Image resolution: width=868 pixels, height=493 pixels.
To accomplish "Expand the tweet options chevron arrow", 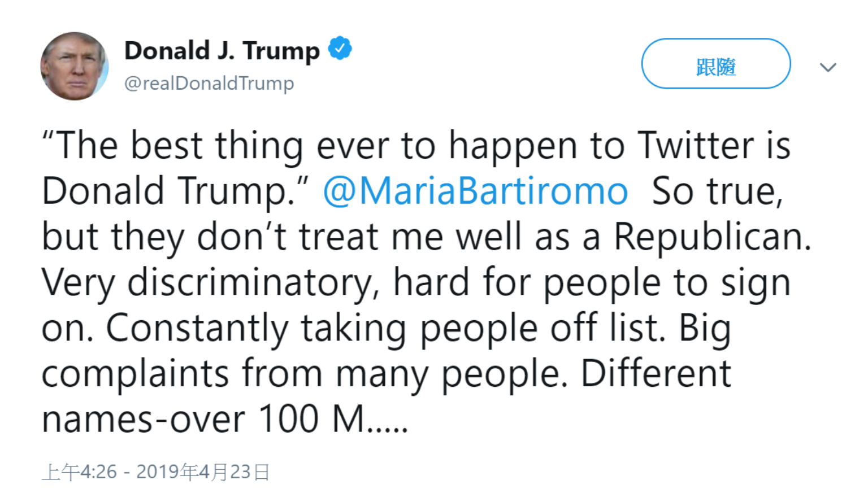I will tap(828, 68).
